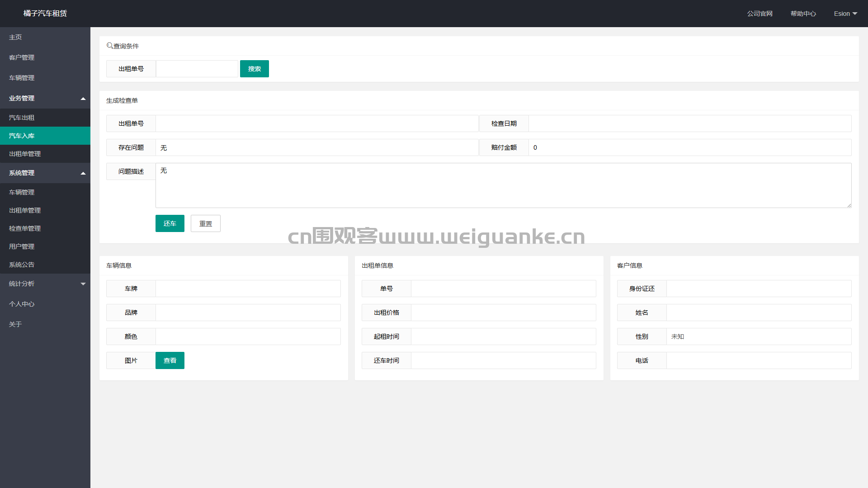Click the 身份证还 input field
This screenshot has height=488, width=868.
pyautogui.click(x=759, y=289)
